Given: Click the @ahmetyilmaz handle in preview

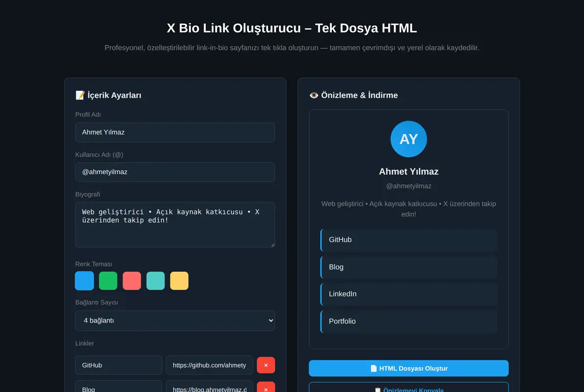Looking at the screenshot, I should coord(409,186).
